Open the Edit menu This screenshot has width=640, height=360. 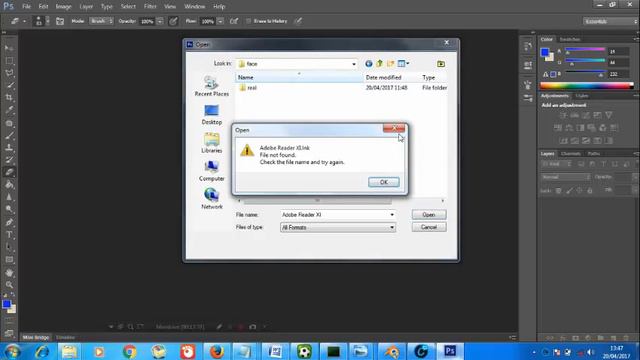(x=43, y=7)
